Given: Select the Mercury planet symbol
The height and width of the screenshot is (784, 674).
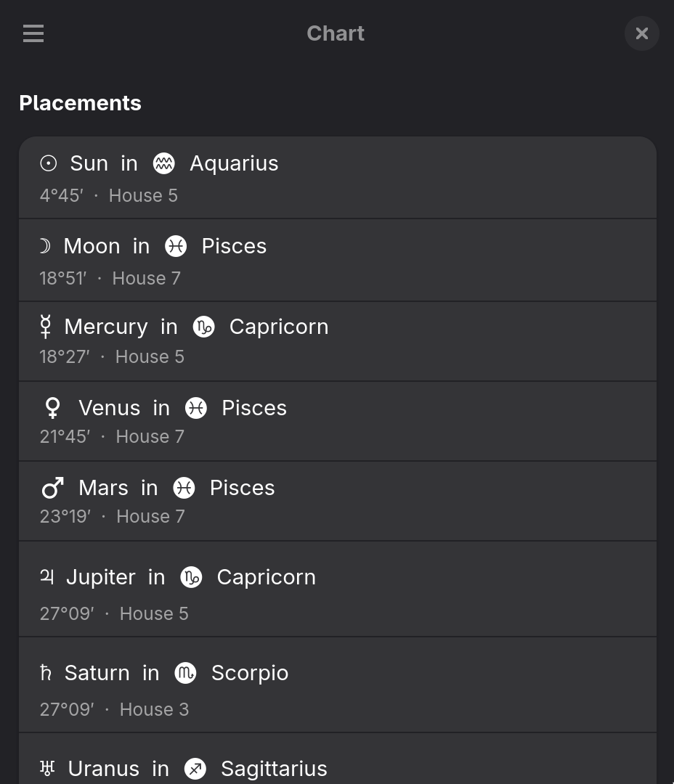Looking at the screenshot, I should click(x=46, y=327).
